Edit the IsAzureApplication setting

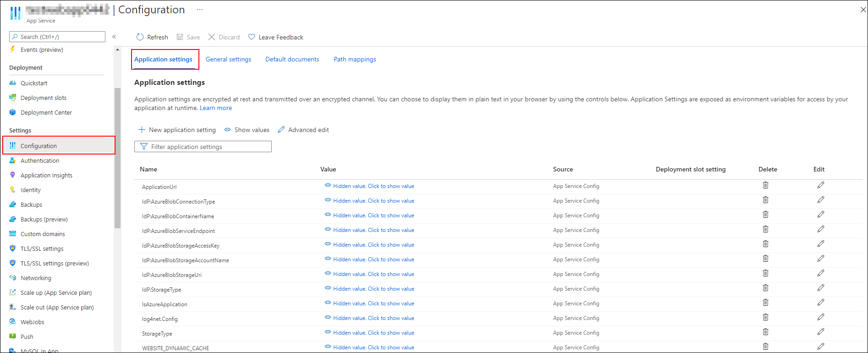[821, 303]
